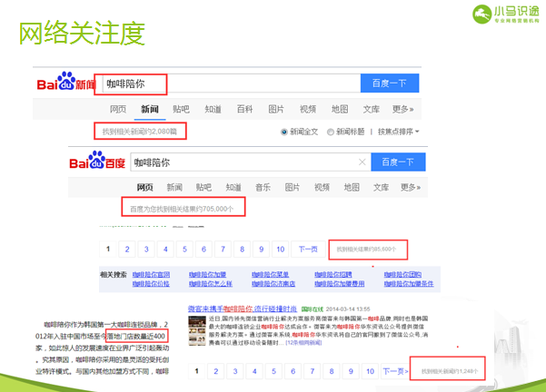Click the Baidu 百度 web search logo

tap(97, 161)
